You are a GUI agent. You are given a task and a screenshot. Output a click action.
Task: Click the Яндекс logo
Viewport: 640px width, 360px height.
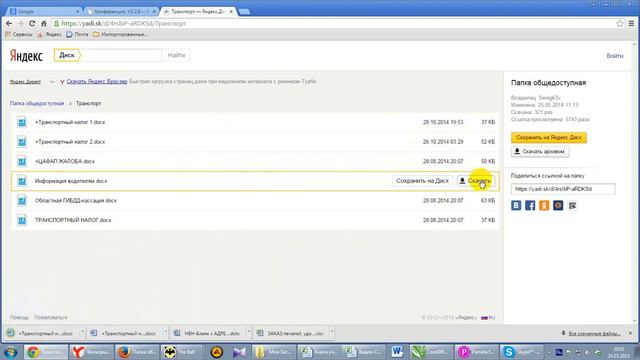point(26,56)
